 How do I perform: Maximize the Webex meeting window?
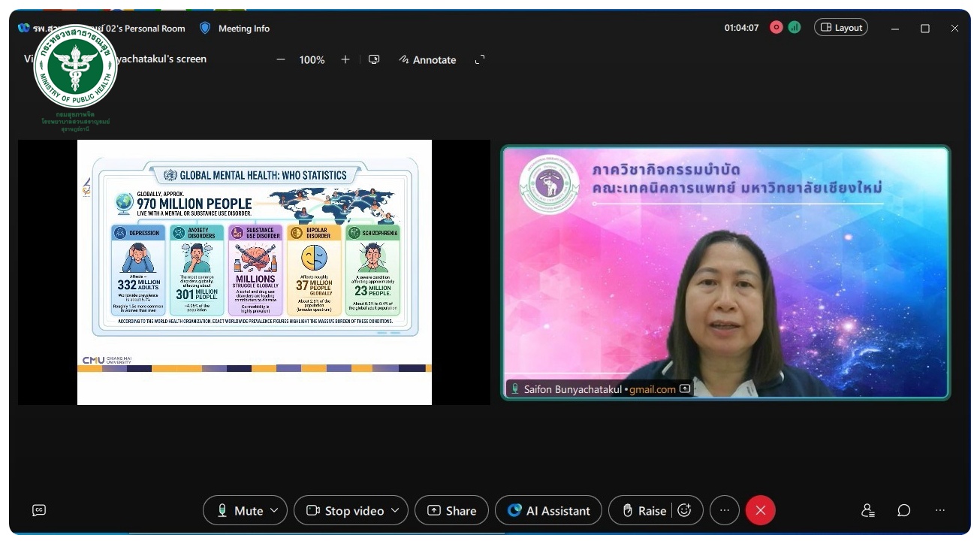point(925,29)
